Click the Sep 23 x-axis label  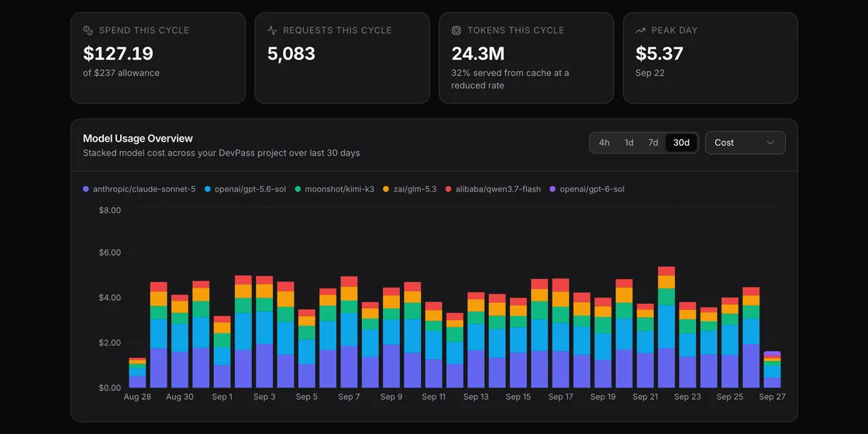[687, 397]
